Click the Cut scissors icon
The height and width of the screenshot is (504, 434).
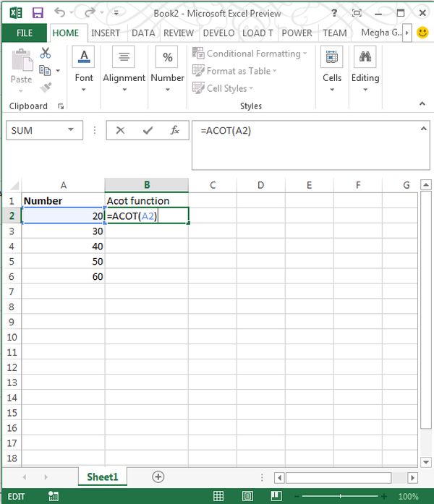point(45,53)
